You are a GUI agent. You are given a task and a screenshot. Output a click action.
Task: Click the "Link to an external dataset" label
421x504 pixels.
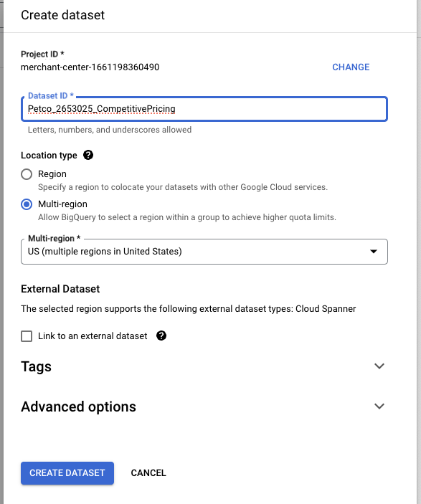93,336
